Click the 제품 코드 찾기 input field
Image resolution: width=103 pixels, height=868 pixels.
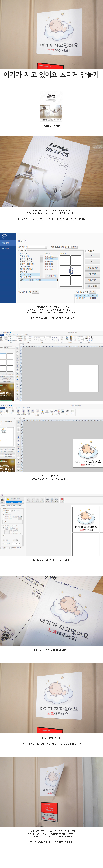68,247
